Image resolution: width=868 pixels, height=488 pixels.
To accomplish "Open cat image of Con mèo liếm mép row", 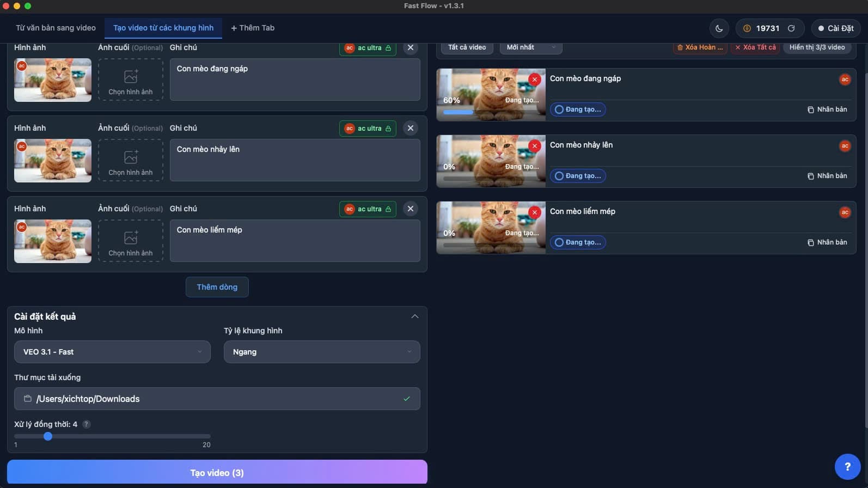I will 53,241.
